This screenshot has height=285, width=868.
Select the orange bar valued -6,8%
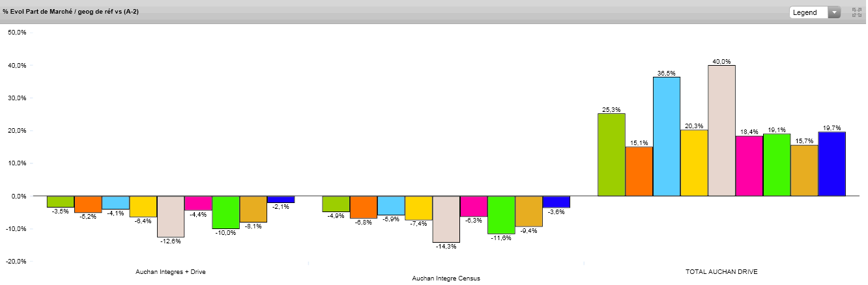click(364, 207)
